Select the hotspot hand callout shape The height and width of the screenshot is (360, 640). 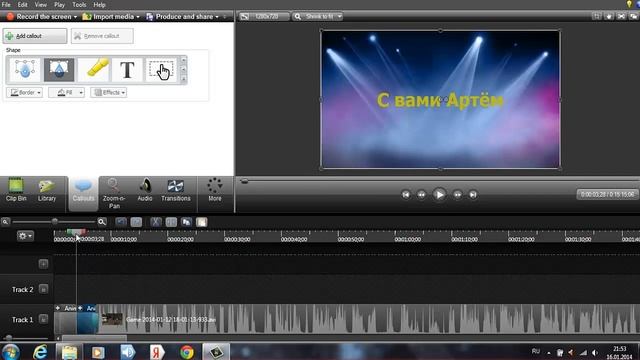pyautogui.click(x=161, y=69)
